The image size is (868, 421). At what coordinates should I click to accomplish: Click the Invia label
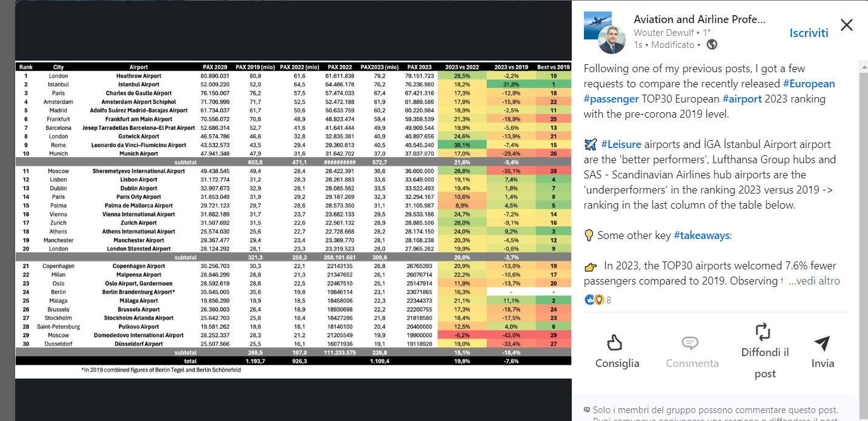[823, 363]
